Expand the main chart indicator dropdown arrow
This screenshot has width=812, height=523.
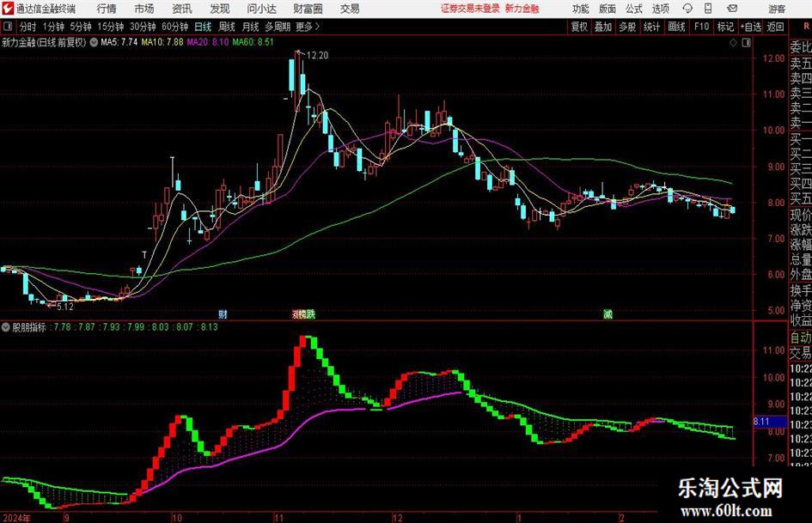[94, 42]
